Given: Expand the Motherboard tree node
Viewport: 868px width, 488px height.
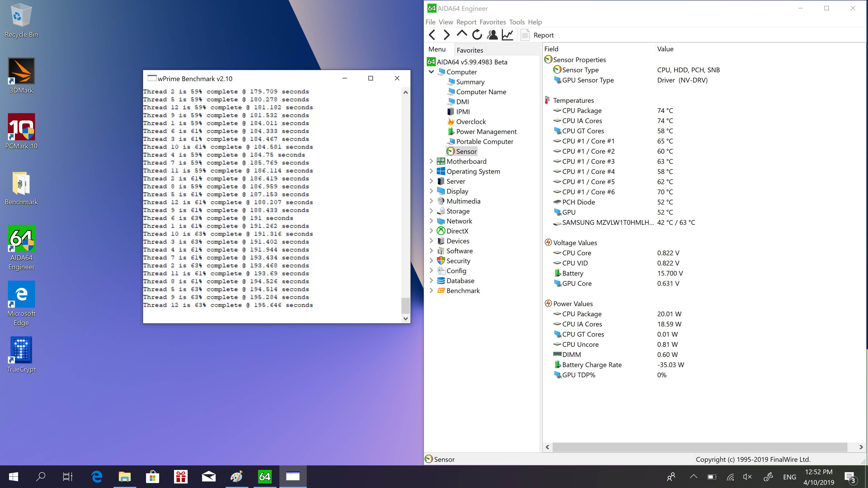Looking at the screenshot, I should point(431,161).
